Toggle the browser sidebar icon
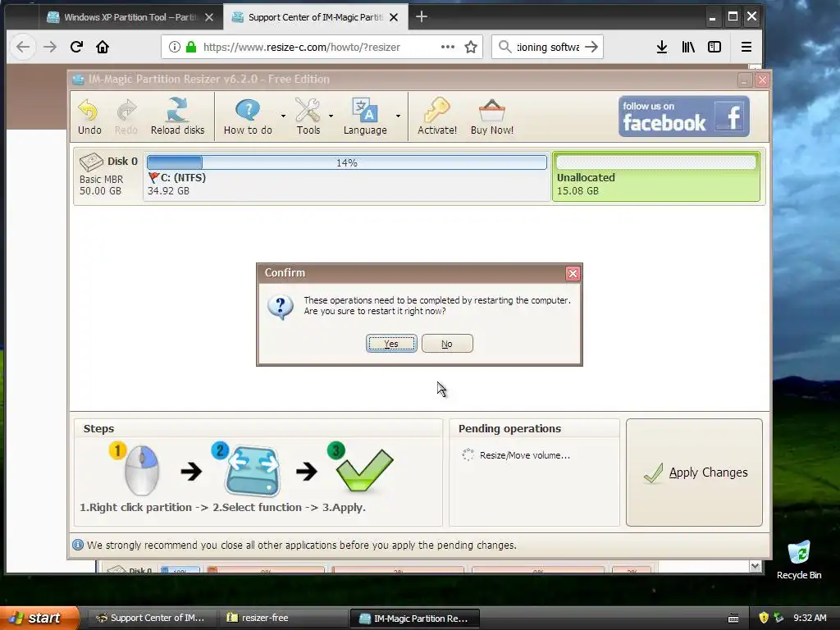840x630 pixels. tap(714, 47)
